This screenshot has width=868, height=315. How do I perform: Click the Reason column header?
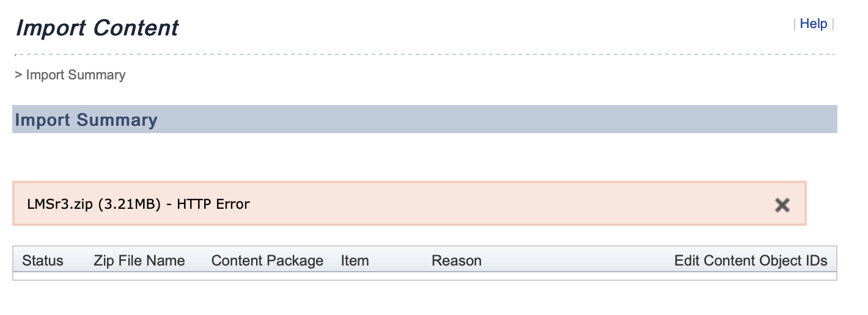coord(456,261)
